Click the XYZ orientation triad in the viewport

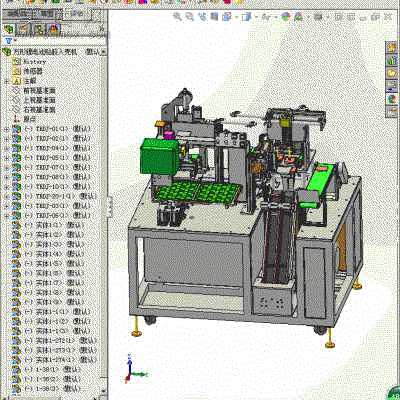coord(135,368)
